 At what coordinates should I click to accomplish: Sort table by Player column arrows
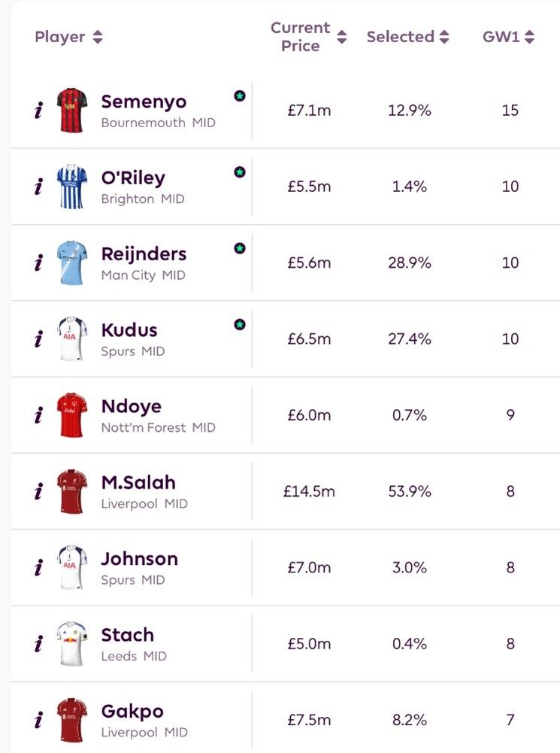click(98, 37)
